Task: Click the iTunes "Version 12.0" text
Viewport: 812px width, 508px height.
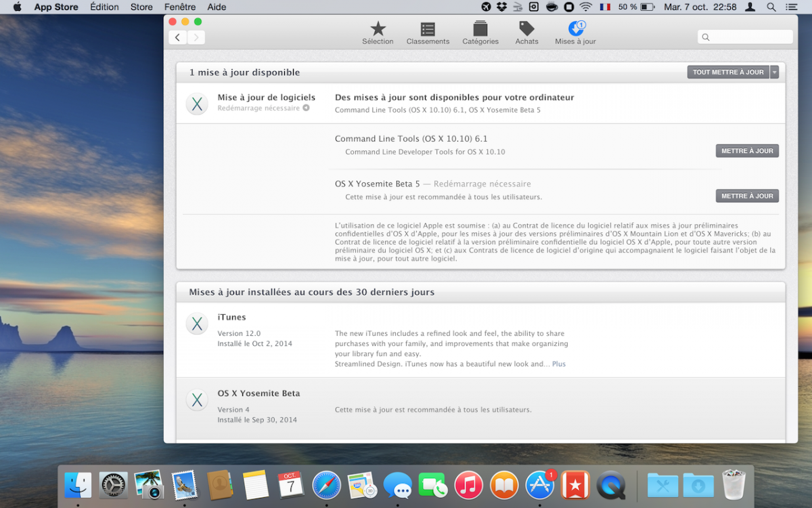Action: tap(239, 333)
